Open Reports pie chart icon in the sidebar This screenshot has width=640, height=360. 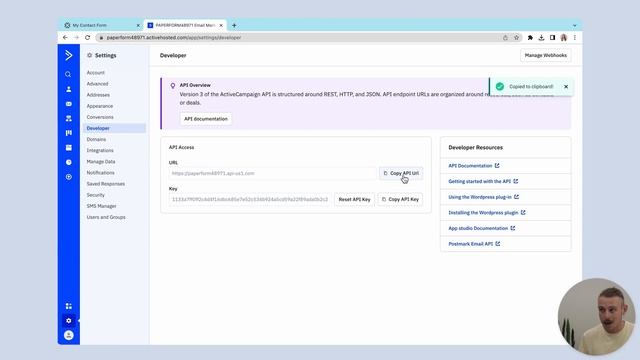pyautogui.click(x=69, y=162)
